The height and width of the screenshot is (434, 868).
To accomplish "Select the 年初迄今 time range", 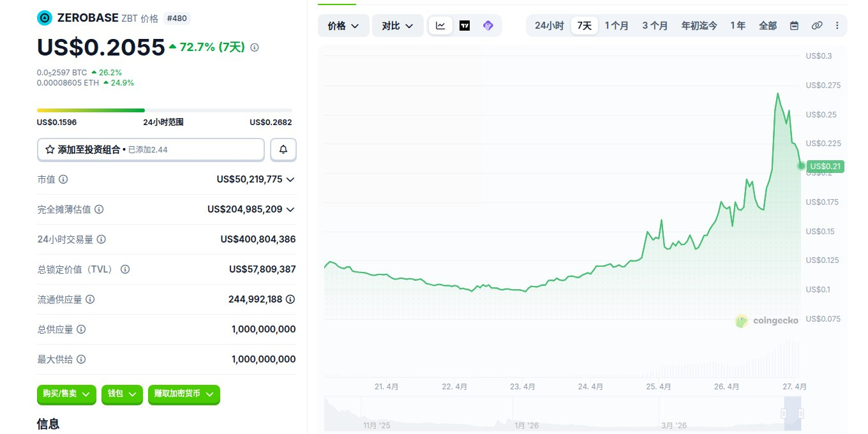I will 699,26.
